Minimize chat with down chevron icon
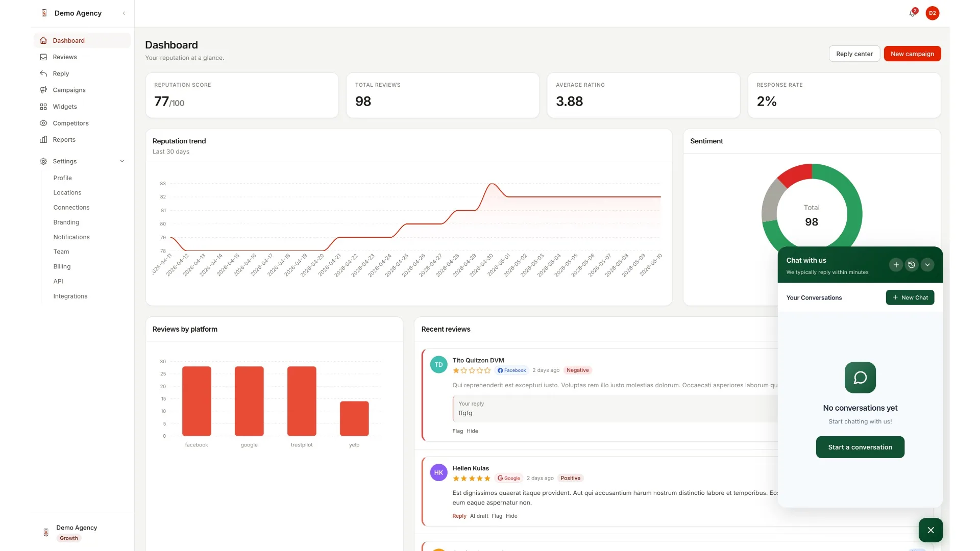 [x=927, y=265]
